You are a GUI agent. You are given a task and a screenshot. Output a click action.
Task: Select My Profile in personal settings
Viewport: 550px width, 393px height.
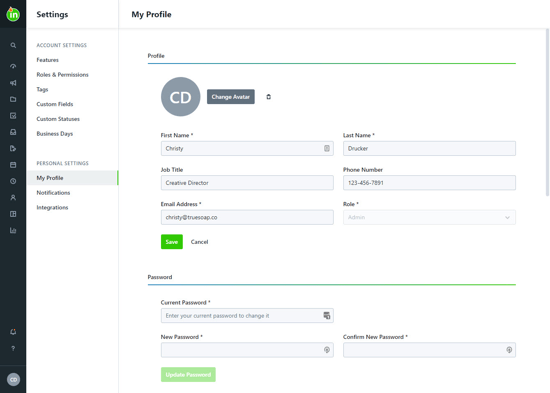point(73,178)
